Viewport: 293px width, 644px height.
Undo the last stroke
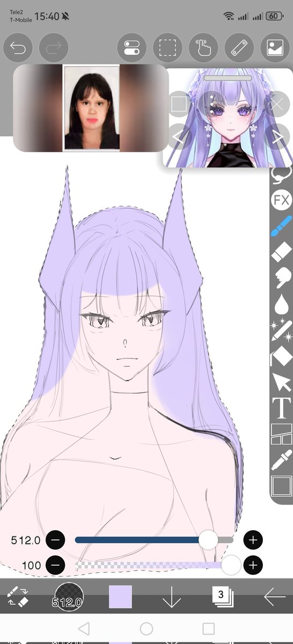point(18,48)
